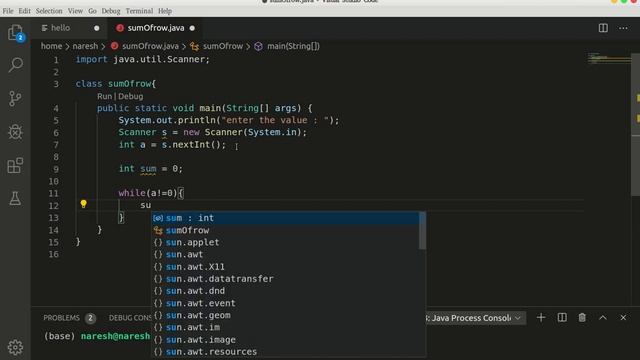Click the import java.util.Scanner line

[142, 60]
